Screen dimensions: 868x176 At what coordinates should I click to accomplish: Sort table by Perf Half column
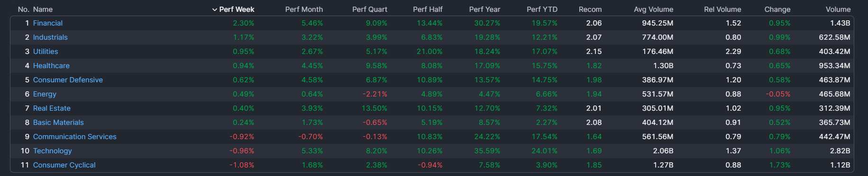click(428, 9)
